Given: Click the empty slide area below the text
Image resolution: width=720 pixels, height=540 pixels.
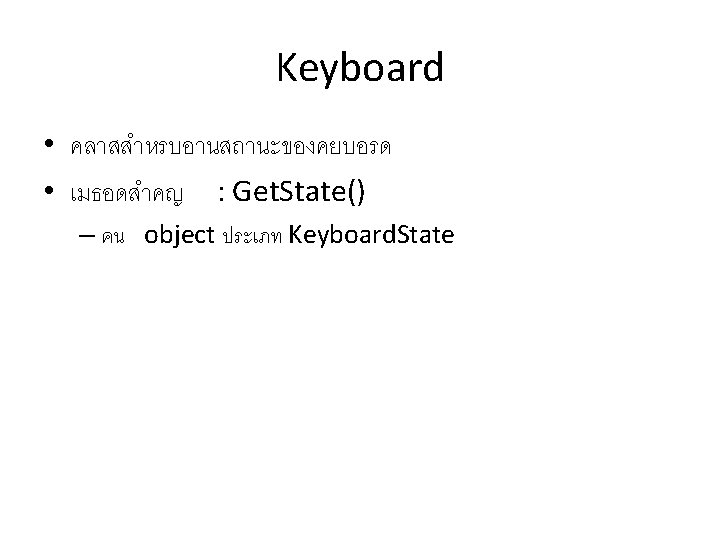Looking at the screenshot, I should [x=360, y=400].
